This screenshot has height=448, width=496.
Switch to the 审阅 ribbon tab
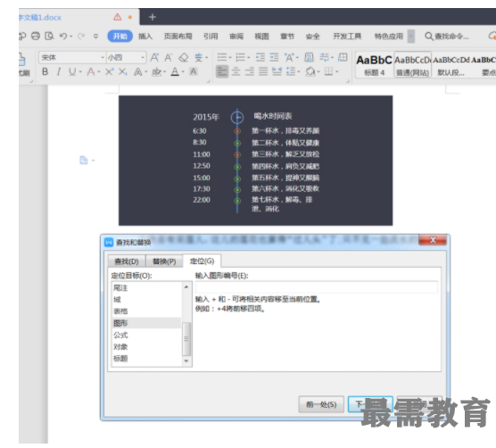236,37
